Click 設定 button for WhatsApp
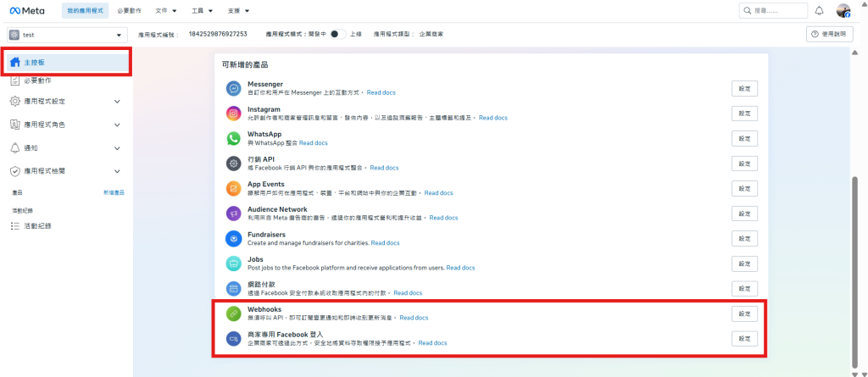This screenshot has width=868, height=377. [744, 138]
